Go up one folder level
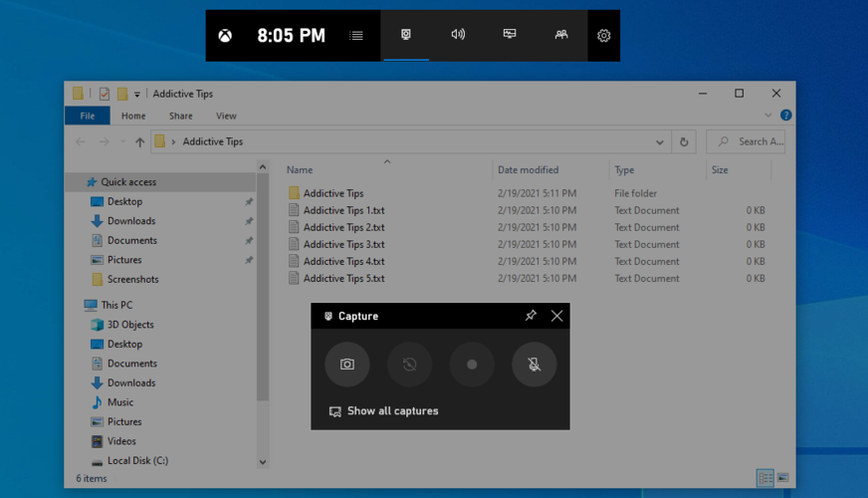The image size is (868, 498). [139, 141]
